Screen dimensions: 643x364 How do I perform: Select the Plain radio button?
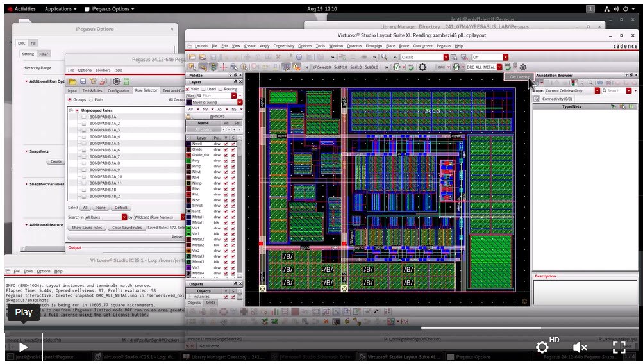click(92, 100)
